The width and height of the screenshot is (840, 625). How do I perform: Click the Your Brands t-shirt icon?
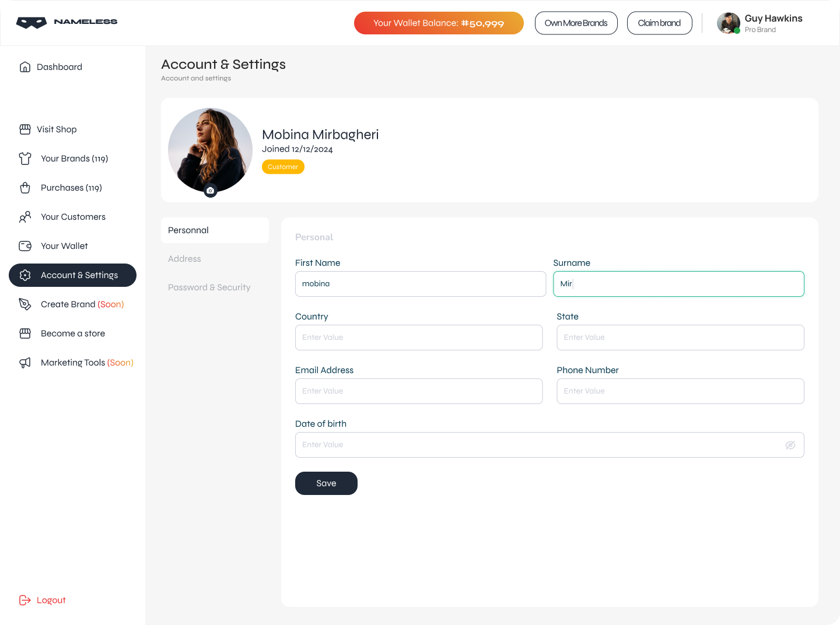point(25,159)
